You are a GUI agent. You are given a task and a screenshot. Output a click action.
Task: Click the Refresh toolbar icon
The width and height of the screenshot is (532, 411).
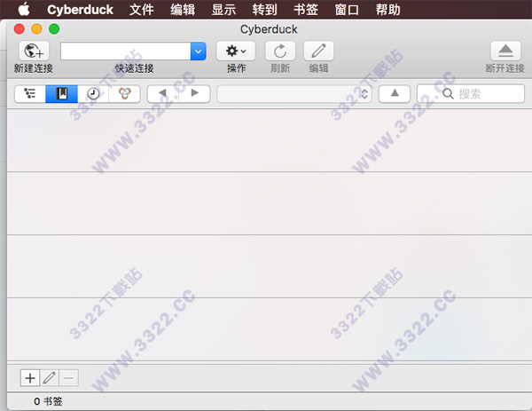tap(280, 51)
